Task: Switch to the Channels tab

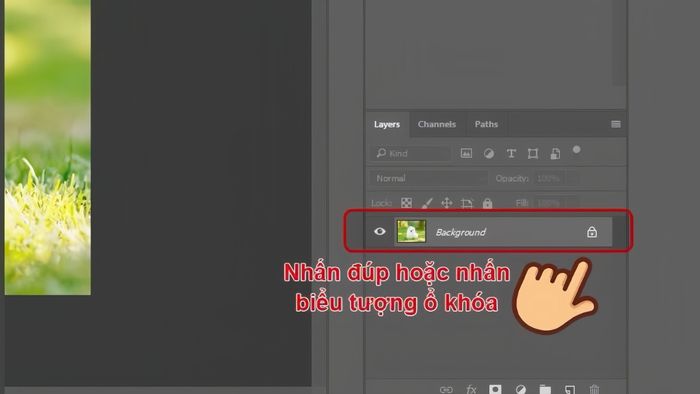Action: [x=437, y=124]
